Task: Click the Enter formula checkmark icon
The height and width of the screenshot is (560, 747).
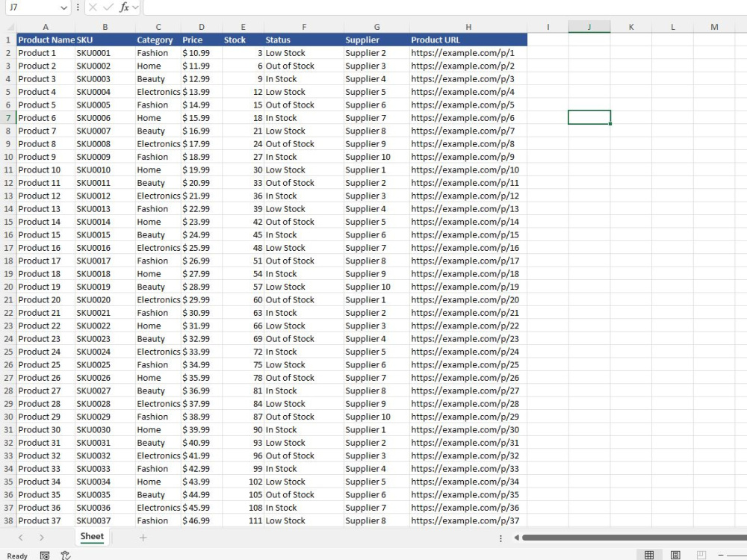Action: point(108,7)
